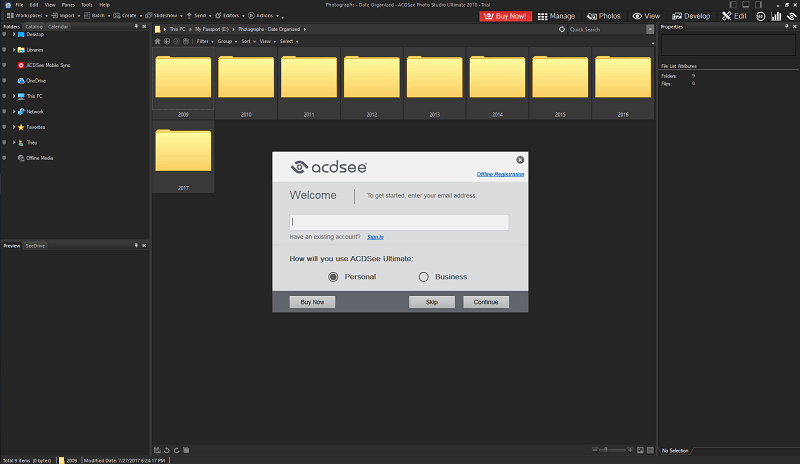Click the refresh icon beside Quick Search
This screenshot has width=800, height=464.
pyautogui.click(x=562, y=29)
